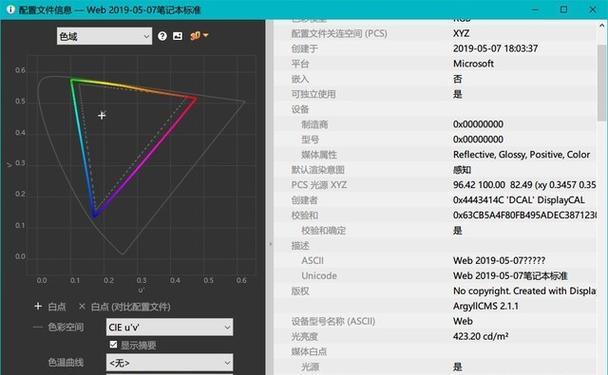The width and height of the screenshot is (608, 375).
Task: Open the 色域 plot type dropdown
Action: 104,36
